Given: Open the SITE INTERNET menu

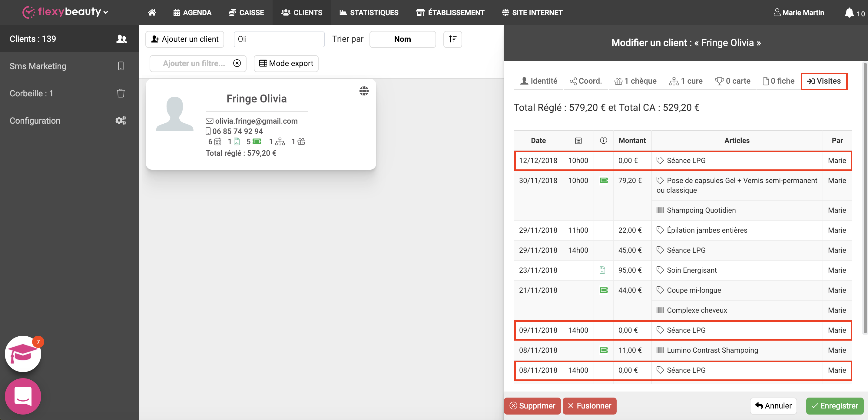Looking at the screenshot, I should [x=532, y=12].
